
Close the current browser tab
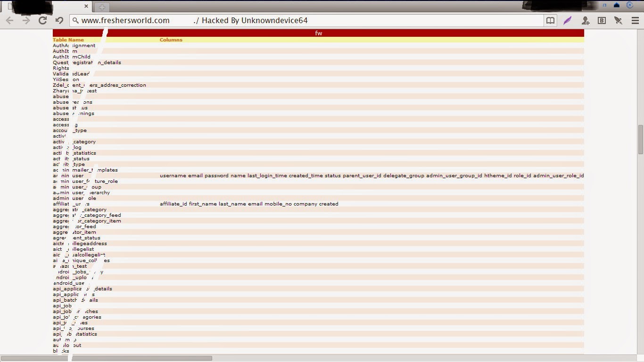86,7
